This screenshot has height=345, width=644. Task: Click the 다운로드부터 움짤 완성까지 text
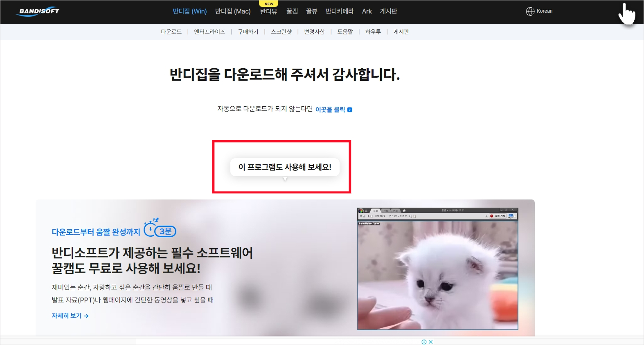[96, 232]
